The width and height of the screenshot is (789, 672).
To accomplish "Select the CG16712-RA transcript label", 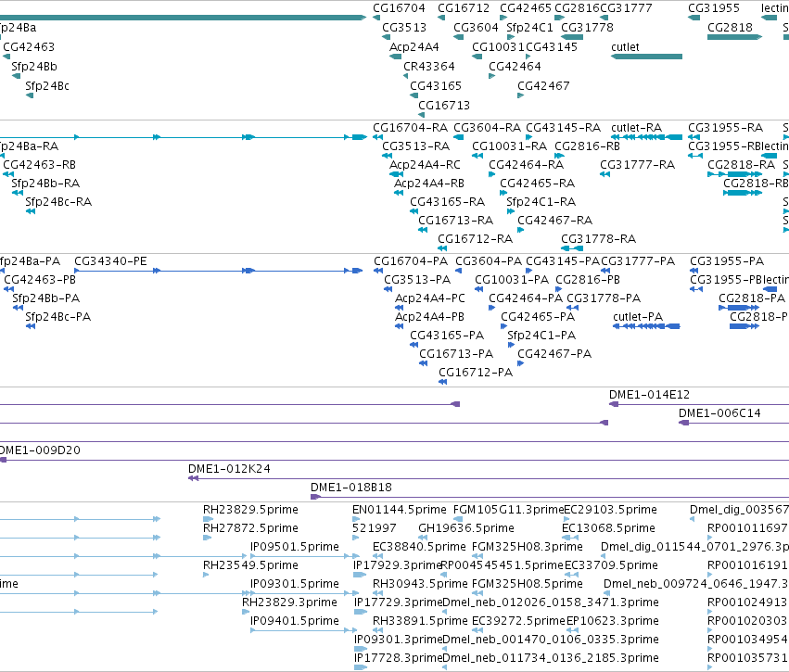I will pos(475,239).
